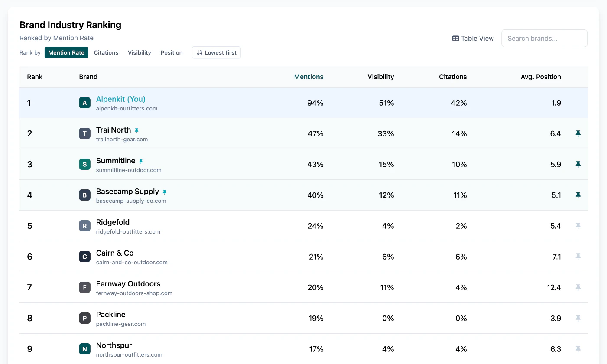Click the small pin badge beside the TrailNorth name
The height and width of the screenshot is (364, 607).
tap(136, 130)
